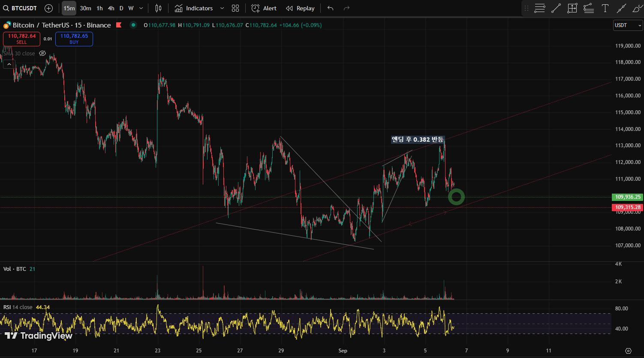644x358 pixels.
Task: Select the brush drawing tool
Action: point(637,8)
